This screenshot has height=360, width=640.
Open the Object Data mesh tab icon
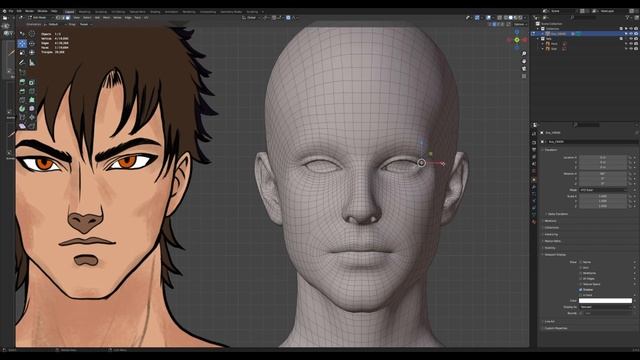(534, 214)
